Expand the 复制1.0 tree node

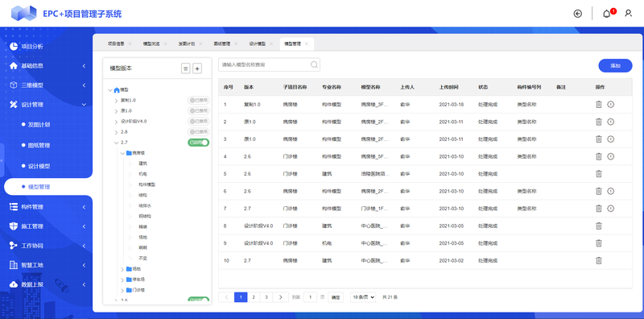[x=116, y=101]
